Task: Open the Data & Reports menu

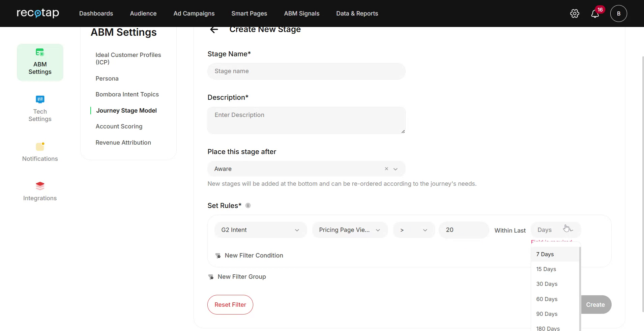Action: [x=357, y=13]
